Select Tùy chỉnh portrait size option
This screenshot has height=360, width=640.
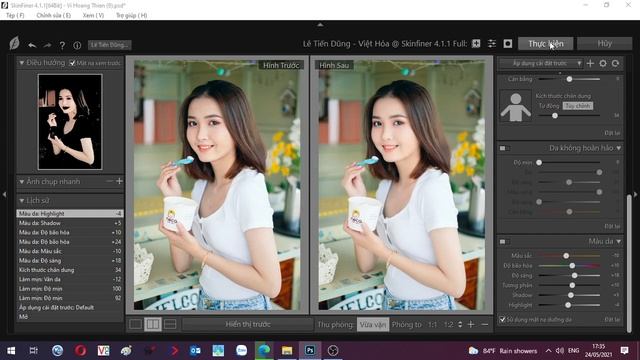(x=578, y=106)
